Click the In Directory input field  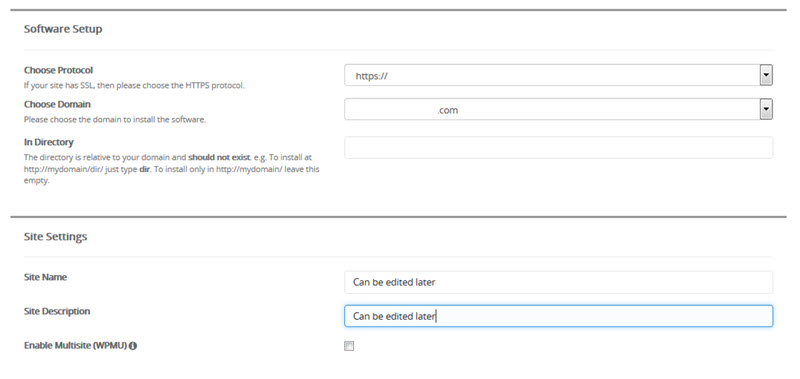pos(559,147)
